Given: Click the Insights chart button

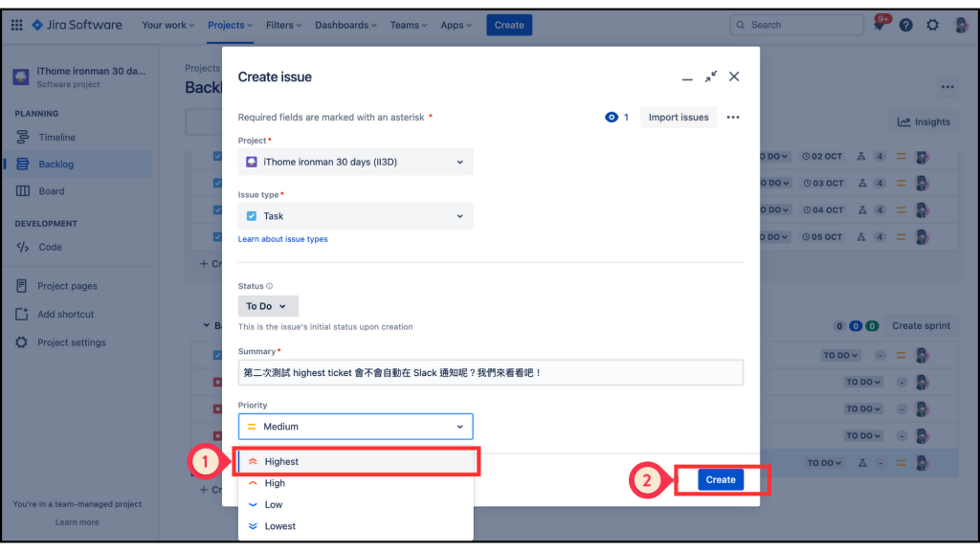Looking at the screenshot, I should point(924,121).
